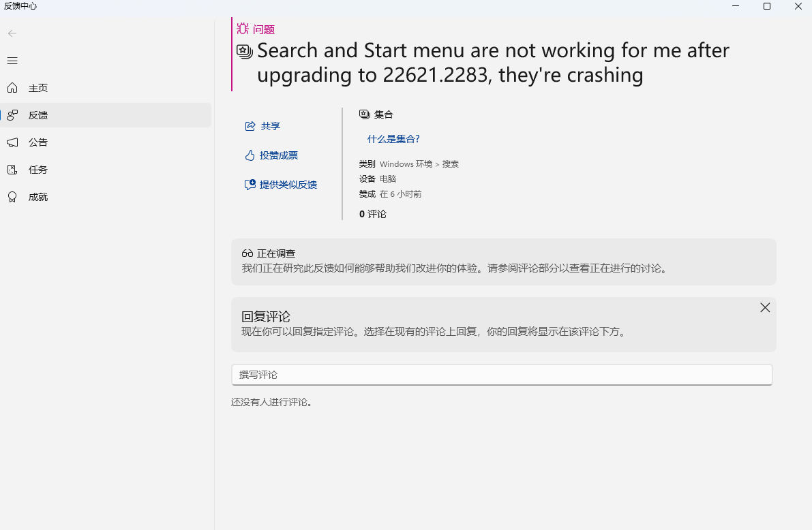Focus the 撰写评论 comment box
The width and height of the screenshot is (812, 530).
click(502, 375)
